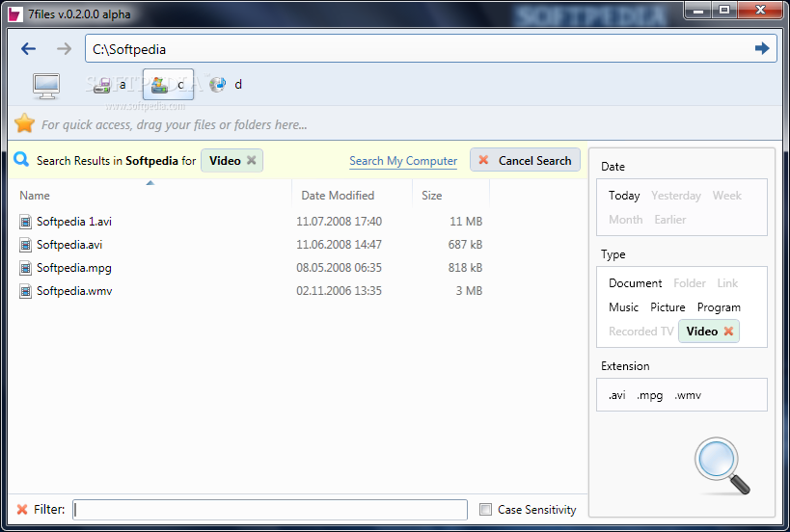Viewport: 790px width, 532px height.
Task: Click the date 02.11.2006 13:35
Action: click(x=340, y=291)
